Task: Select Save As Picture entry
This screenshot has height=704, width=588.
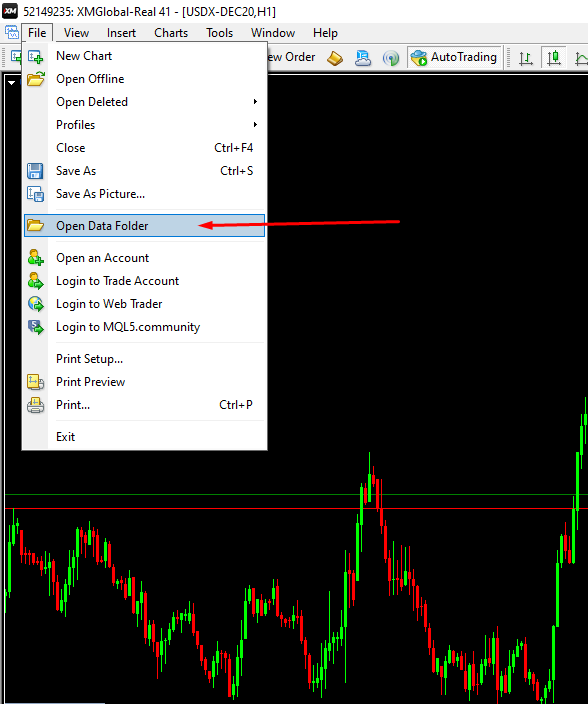Action: click(144, 194)
